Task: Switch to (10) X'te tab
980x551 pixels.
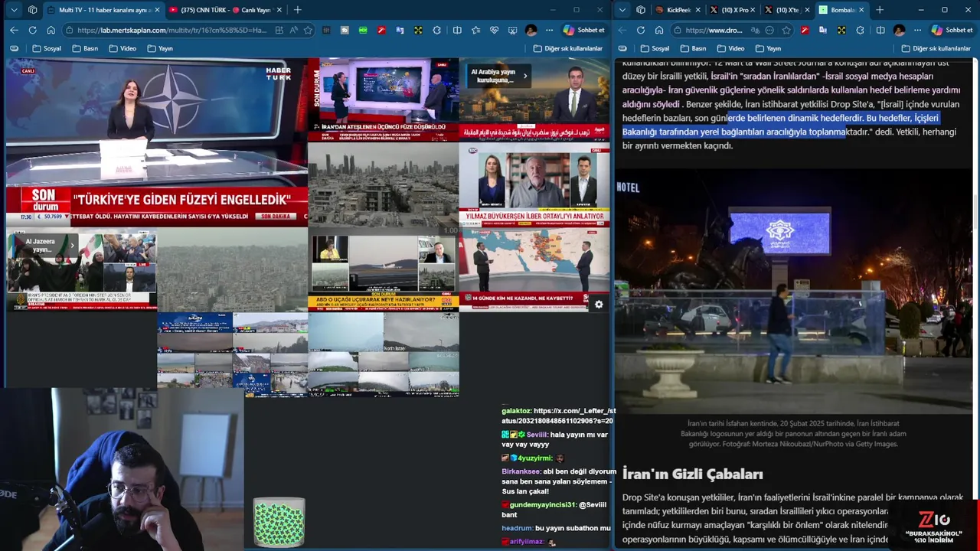Action: [786, 10]
